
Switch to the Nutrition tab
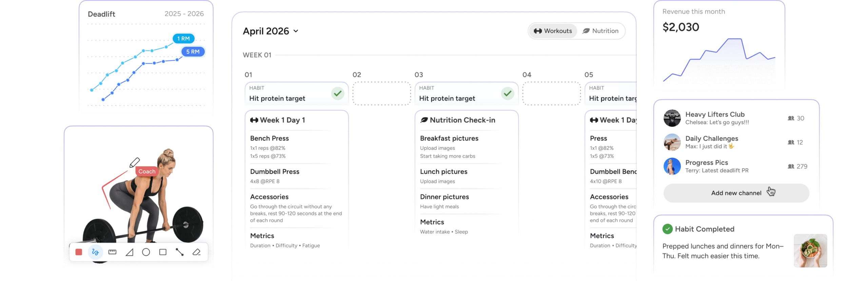tap(600, 31)
